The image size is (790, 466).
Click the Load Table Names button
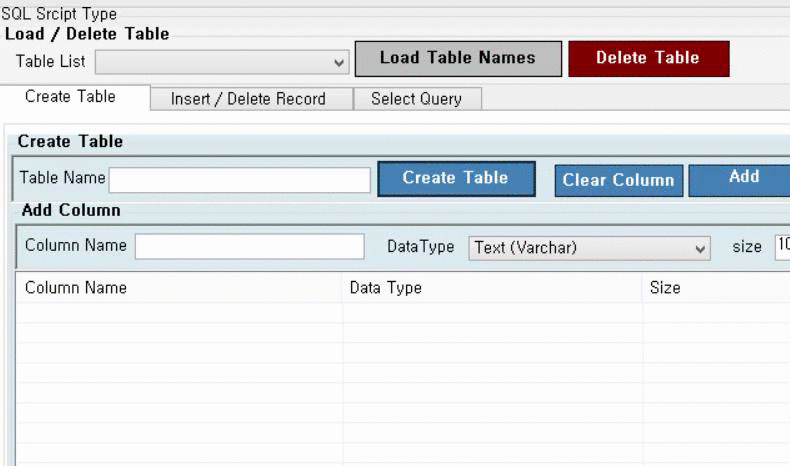pyautogui.click(x=457, y=58)
